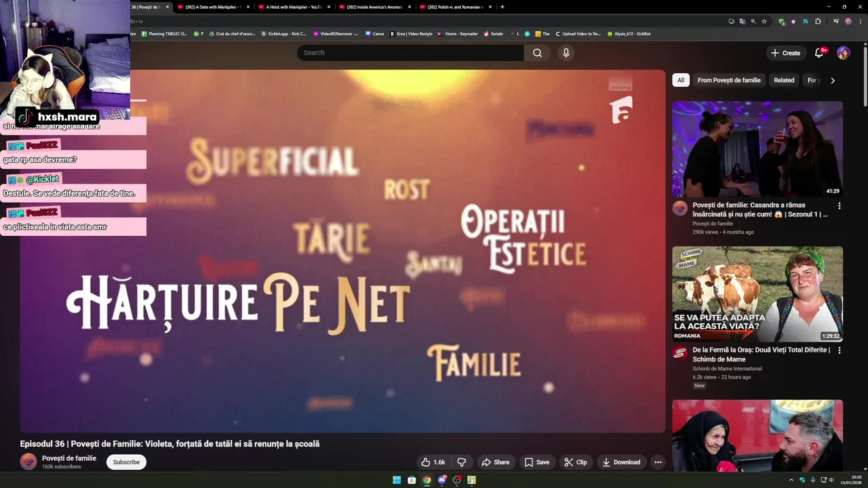Screen dimensions: 868x488
Task: Close the 'A Heist with Markiplier' tab
Action: [x=329, y=7]
